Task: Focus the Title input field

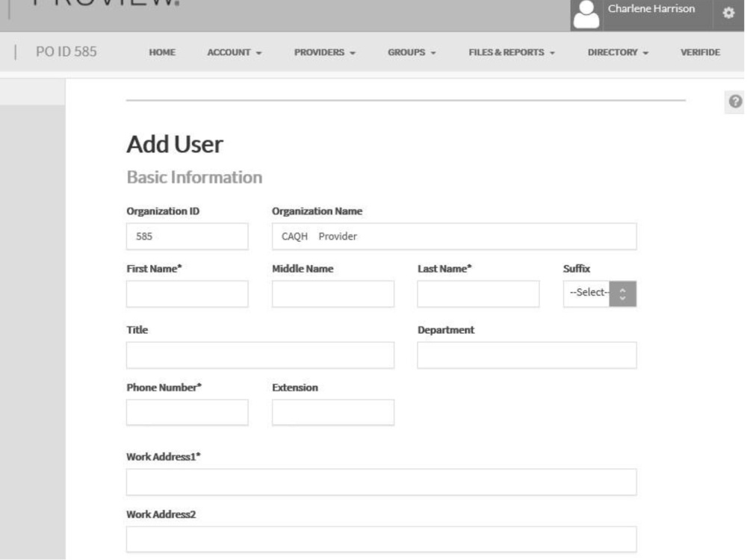Action: pyautogui.click(x=260, y=355)
